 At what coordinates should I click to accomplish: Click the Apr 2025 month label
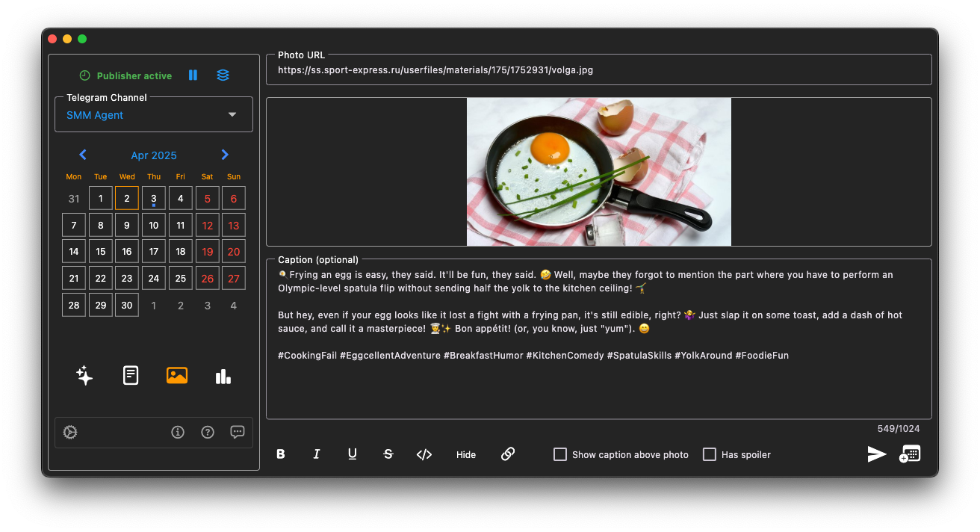[x=154, y=155]
